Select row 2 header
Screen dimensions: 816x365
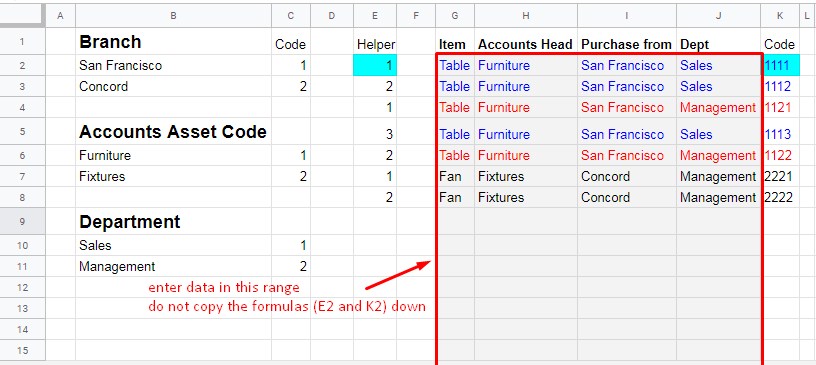coord(22,65)
